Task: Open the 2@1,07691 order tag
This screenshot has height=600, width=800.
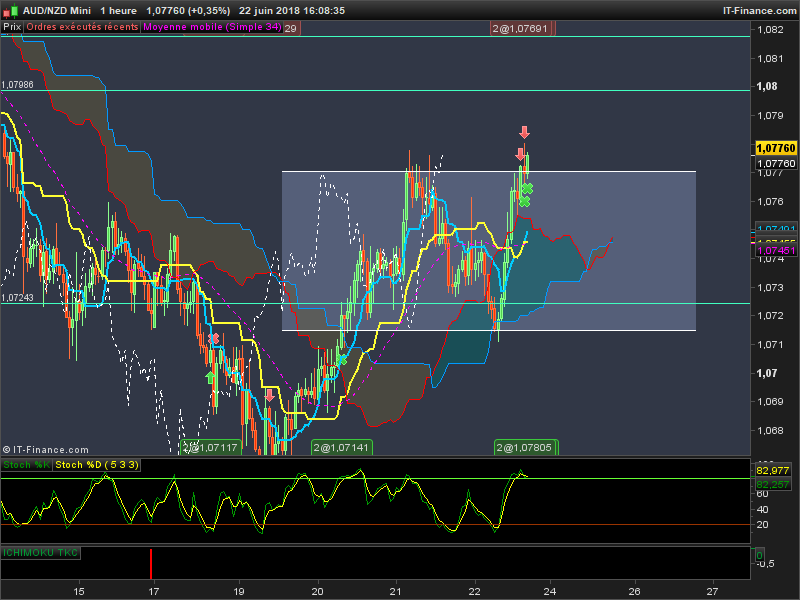Action: click(x=520, y=29)
